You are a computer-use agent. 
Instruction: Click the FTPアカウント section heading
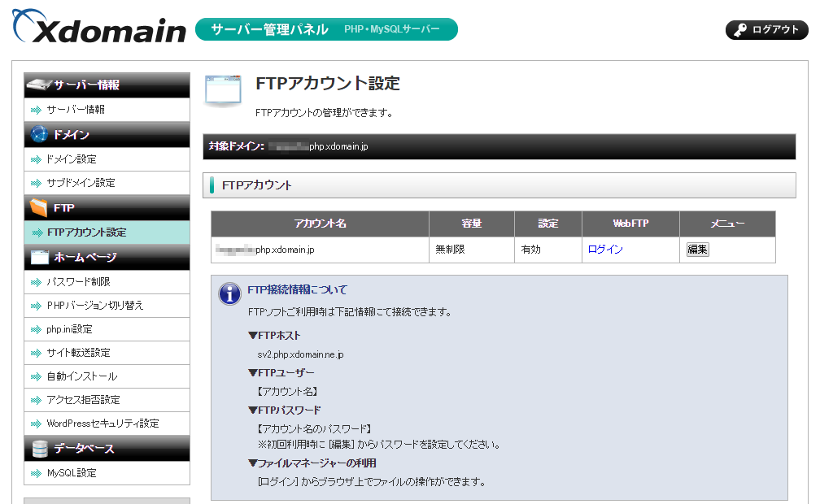[x=257, y=185]
